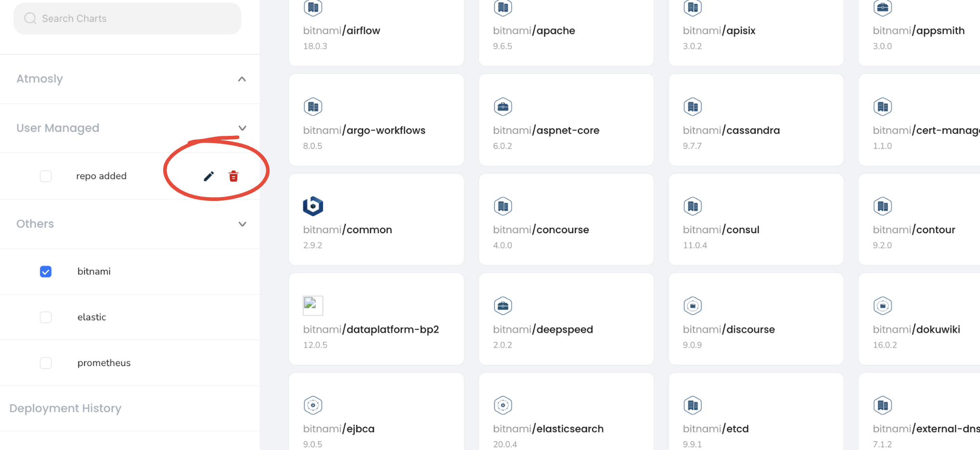Click the User Managed heading

58,128
